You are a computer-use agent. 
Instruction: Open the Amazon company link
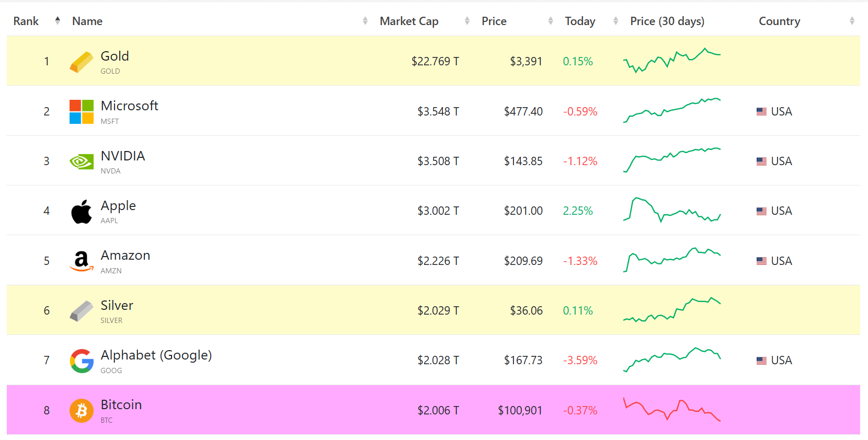125,255
